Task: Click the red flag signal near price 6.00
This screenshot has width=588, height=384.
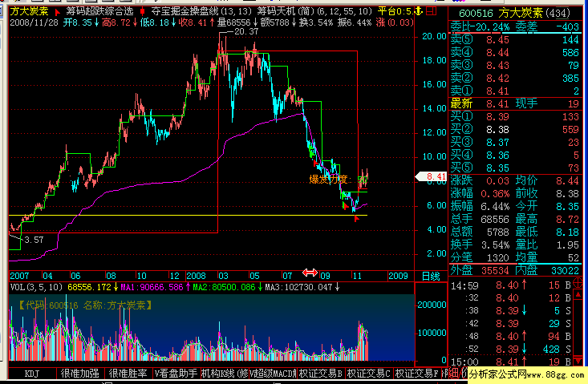Action: point(345,206)
